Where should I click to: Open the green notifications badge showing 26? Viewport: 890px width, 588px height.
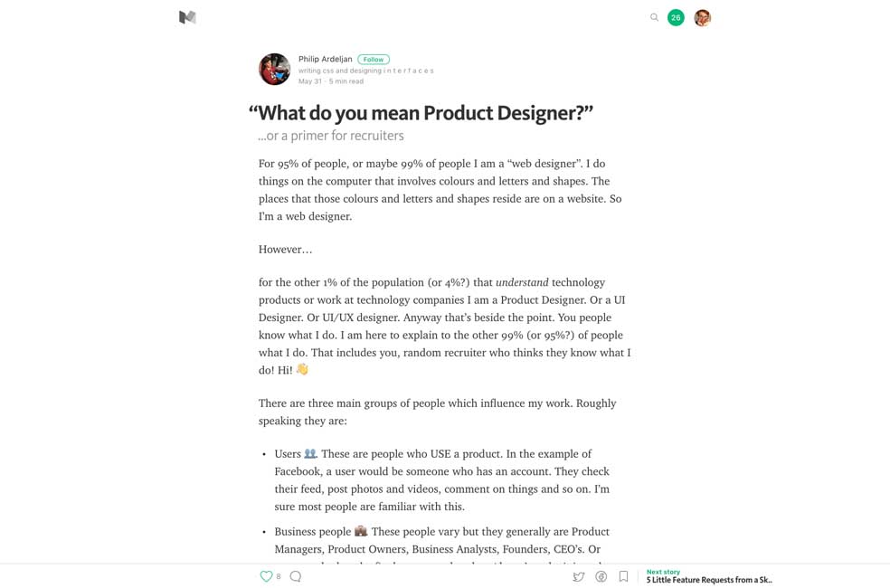676,17
